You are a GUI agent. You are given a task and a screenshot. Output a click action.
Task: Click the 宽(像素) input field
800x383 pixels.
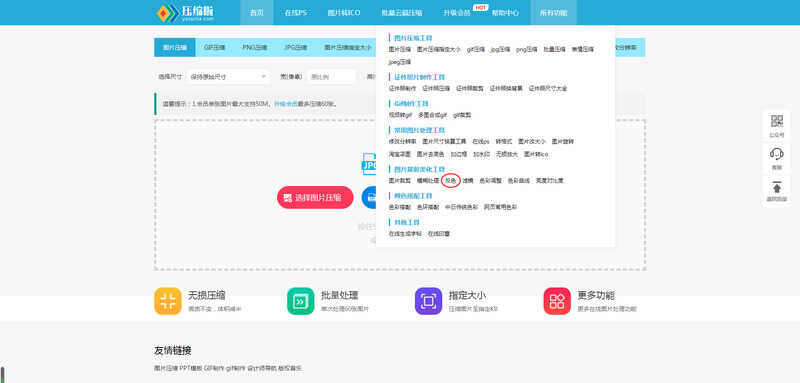[x=331, y=77]
